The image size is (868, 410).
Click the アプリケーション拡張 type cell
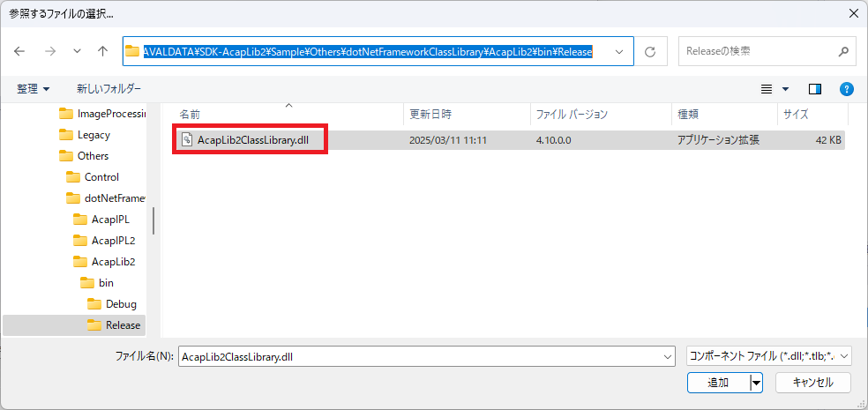click(x=718, y=140)
